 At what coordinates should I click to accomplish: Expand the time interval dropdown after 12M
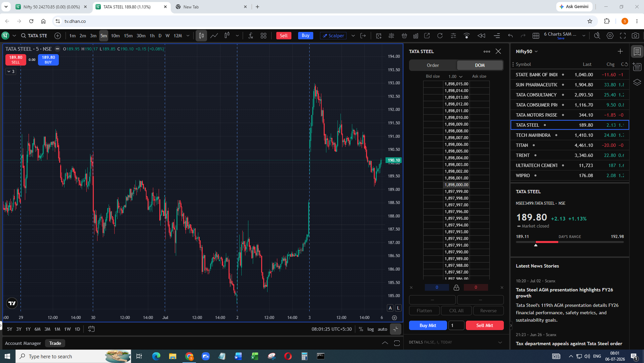188,36
